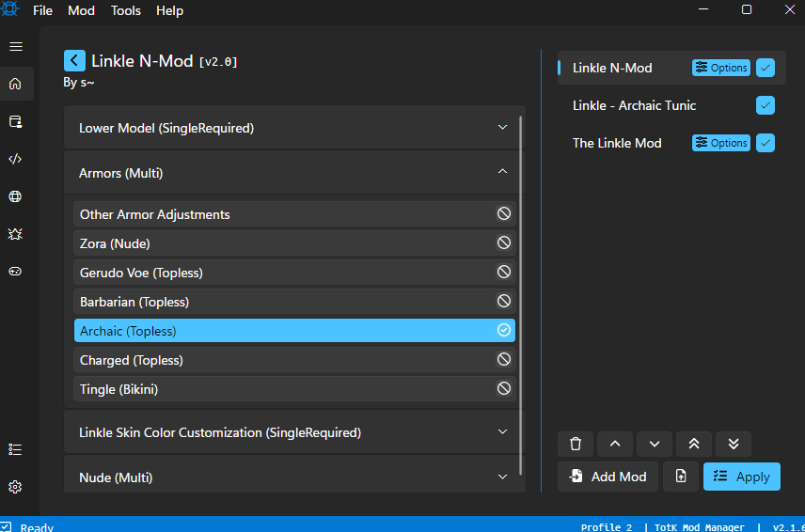Toggle the Gerudo Voe (Topless) option icon
805x532 pixels.
[504, 272]
